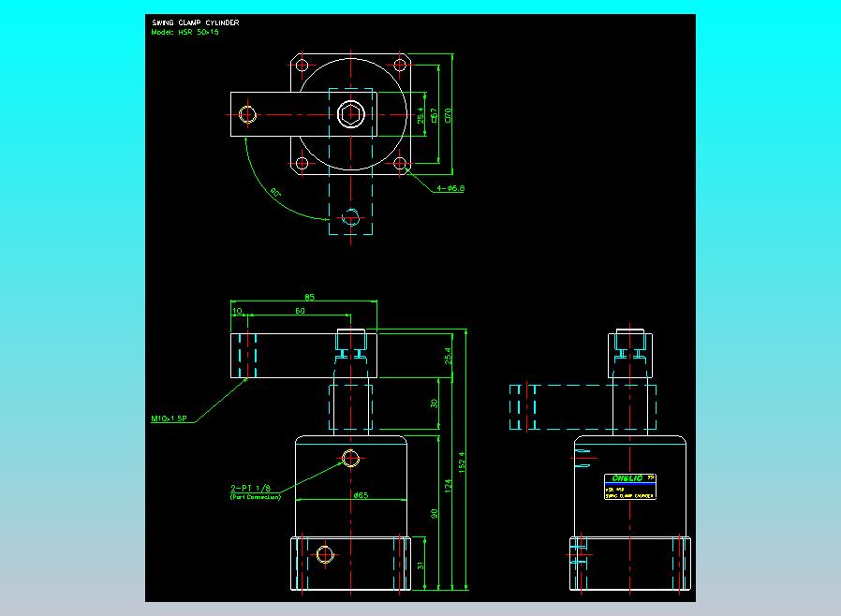
Task: Select the □57 bolt pattern dimension
Action: (434, 115)
